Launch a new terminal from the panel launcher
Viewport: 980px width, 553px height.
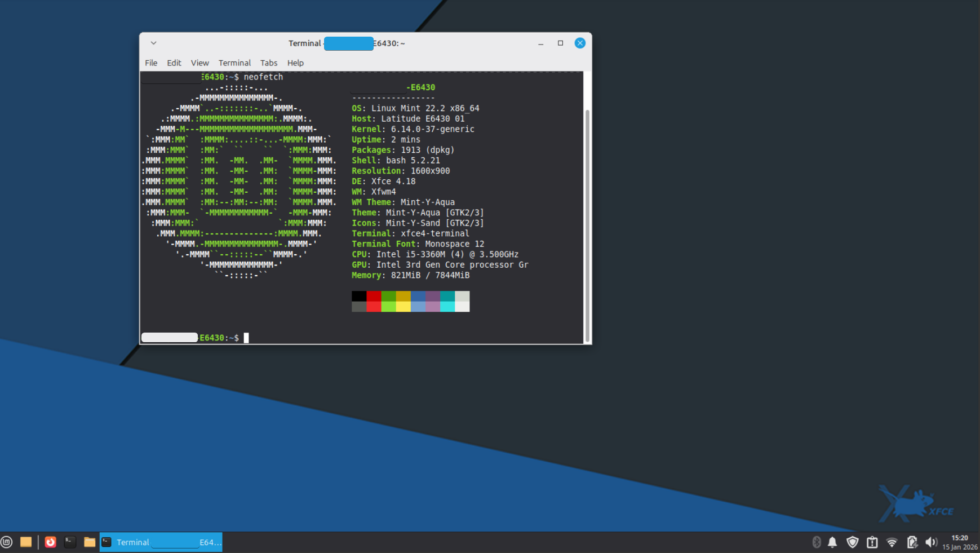point(70,542)
